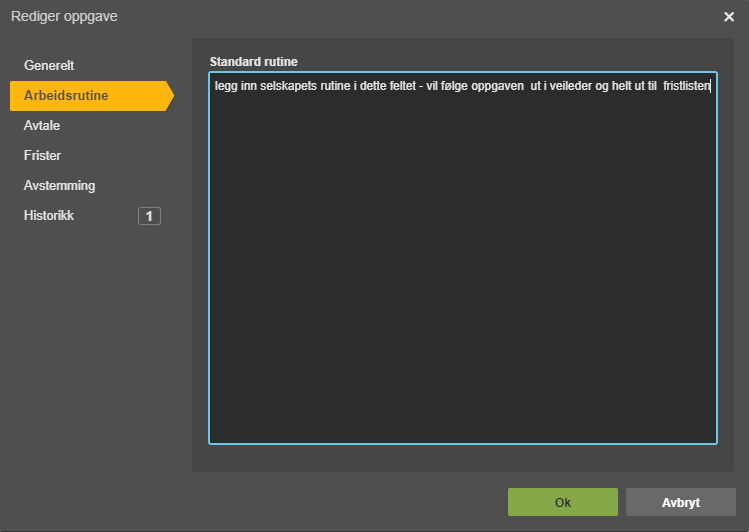Open the Historikk section

click(49, 215)
